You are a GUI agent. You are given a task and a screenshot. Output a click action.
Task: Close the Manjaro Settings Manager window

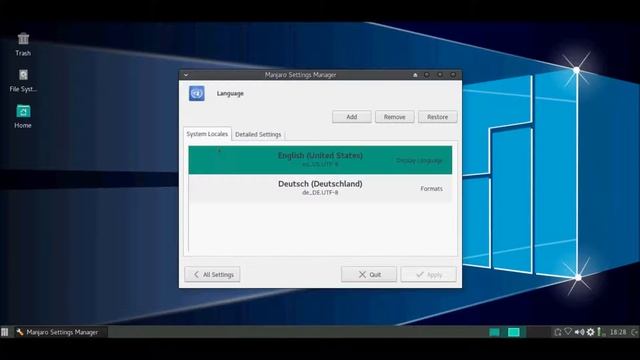453,75
